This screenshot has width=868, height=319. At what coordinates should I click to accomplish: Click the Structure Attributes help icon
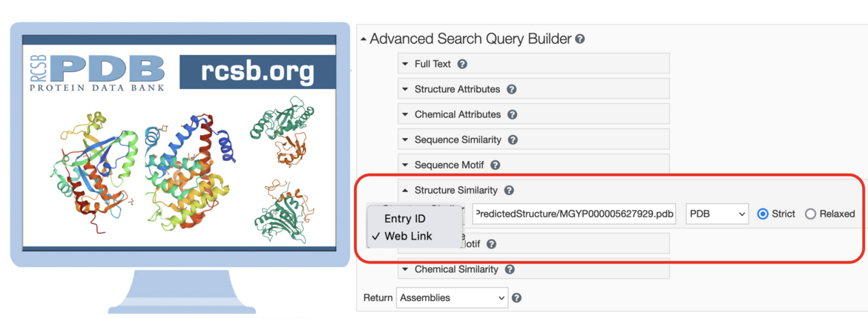coord(511,89)
